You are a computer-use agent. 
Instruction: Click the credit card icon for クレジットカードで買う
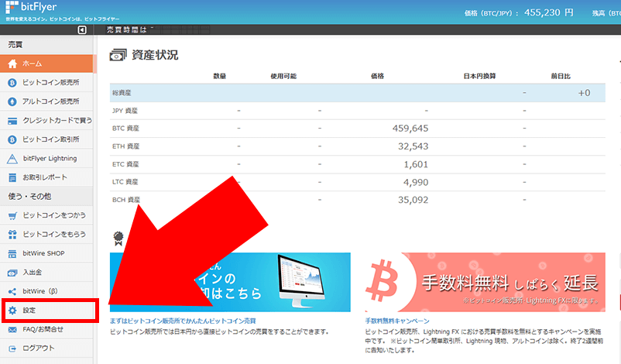point(12,121)
